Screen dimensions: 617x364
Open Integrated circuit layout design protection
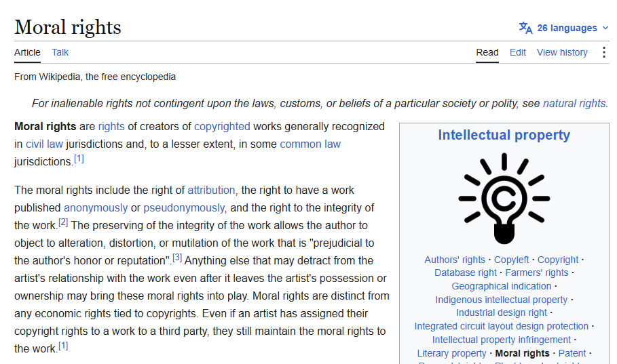tap(502, 326)
